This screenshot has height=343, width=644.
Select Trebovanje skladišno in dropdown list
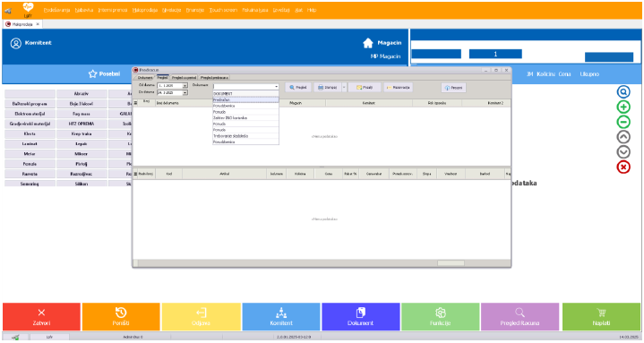(x=245, y=136)
